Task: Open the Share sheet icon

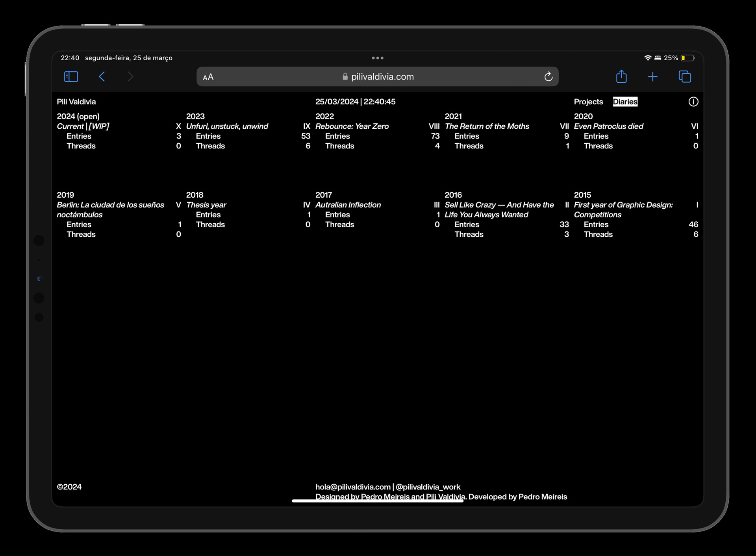Action: 621,76
